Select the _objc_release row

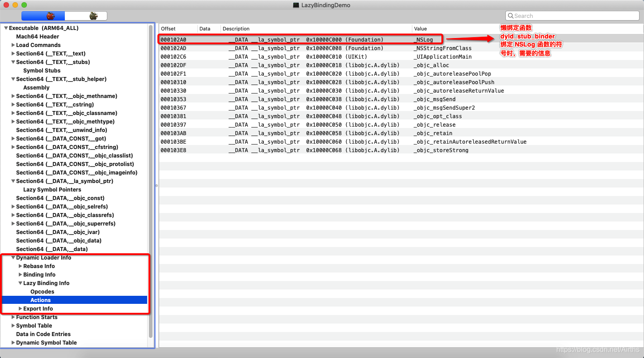[x=401, y=125]
